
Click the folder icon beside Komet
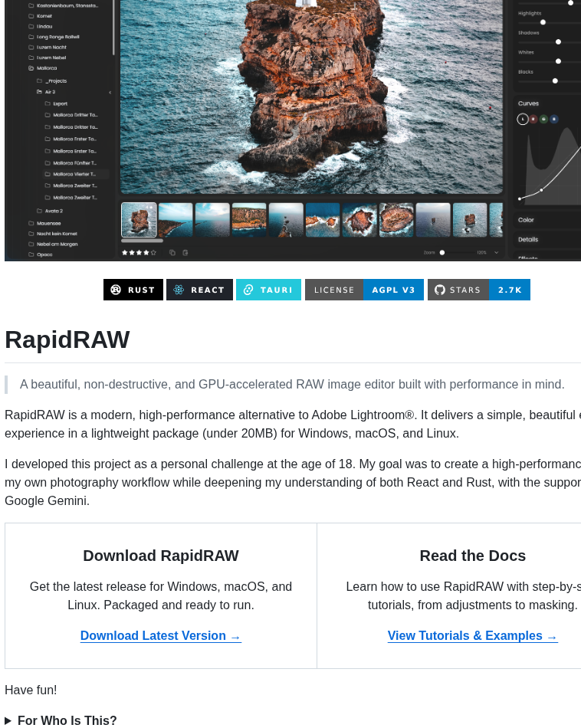click(x=31, y=16)
